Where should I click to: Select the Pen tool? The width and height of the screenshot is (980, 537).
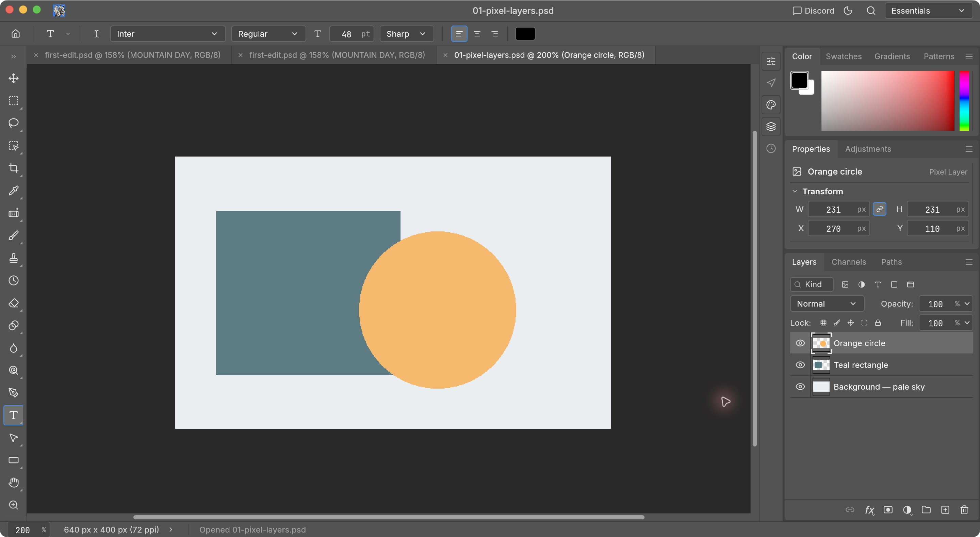click(14, 393)
